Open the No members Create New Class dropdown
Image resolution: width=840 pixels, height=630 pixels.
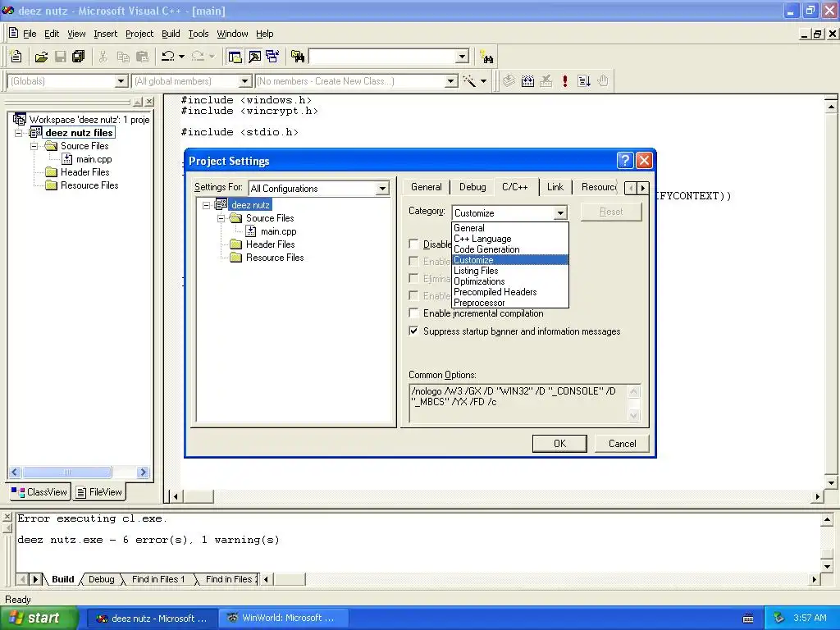(451, 81)
